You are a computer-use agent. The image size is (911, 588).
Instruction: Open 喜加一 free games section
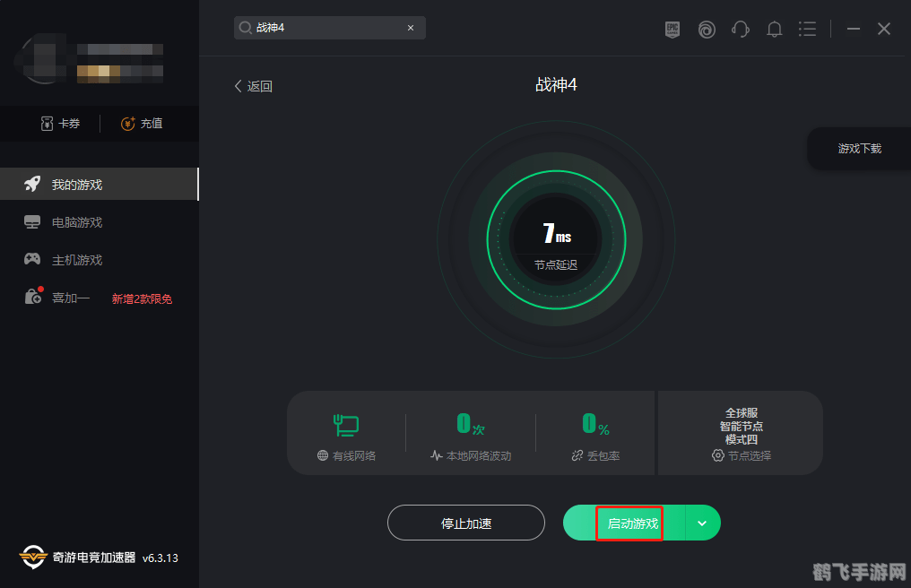(70, 298)
